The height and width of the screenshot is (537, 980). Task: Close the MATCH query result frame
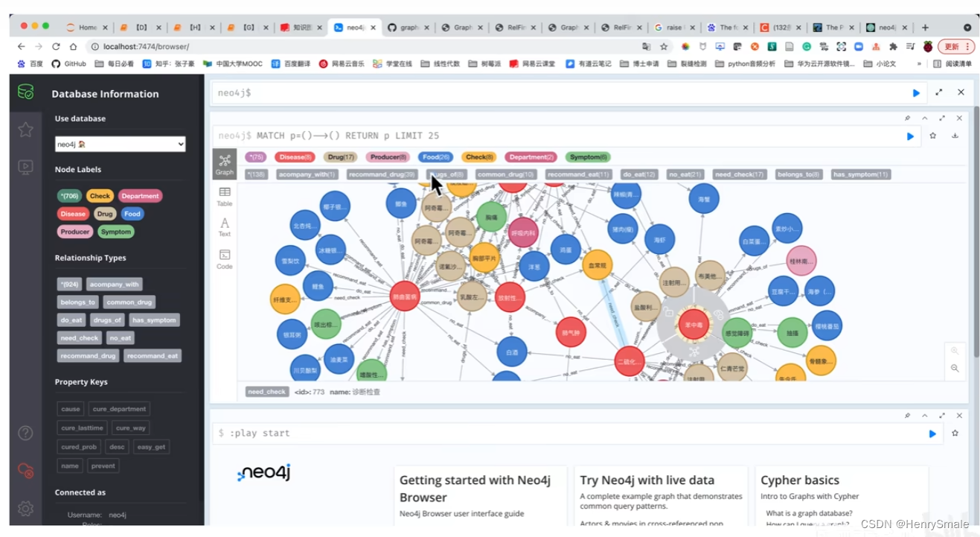click(x=959, y=118)
